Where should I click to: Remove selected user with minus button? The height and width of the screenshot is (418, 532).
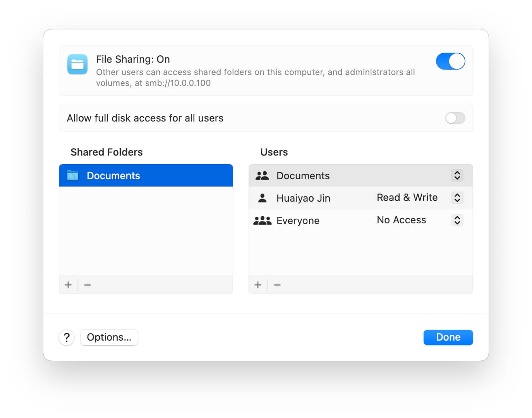[x=277, y=285]
